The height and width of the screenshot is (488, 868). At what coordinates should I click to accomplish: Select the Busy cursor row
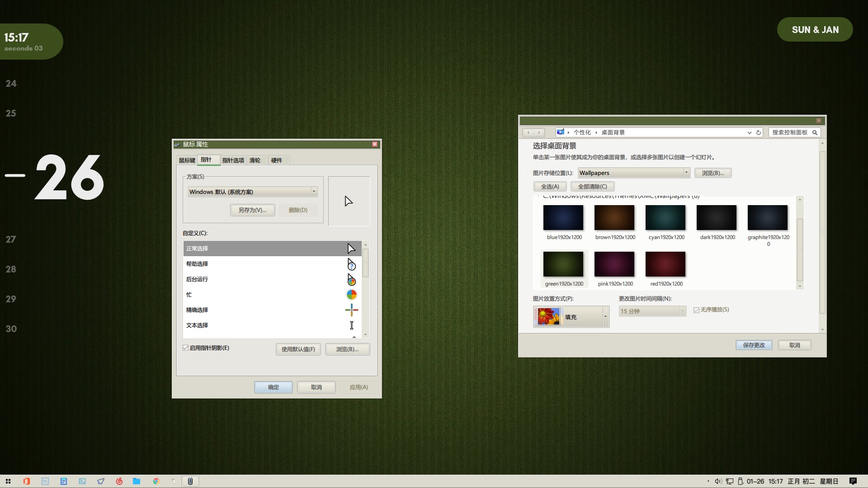click(x=272, y=295)
